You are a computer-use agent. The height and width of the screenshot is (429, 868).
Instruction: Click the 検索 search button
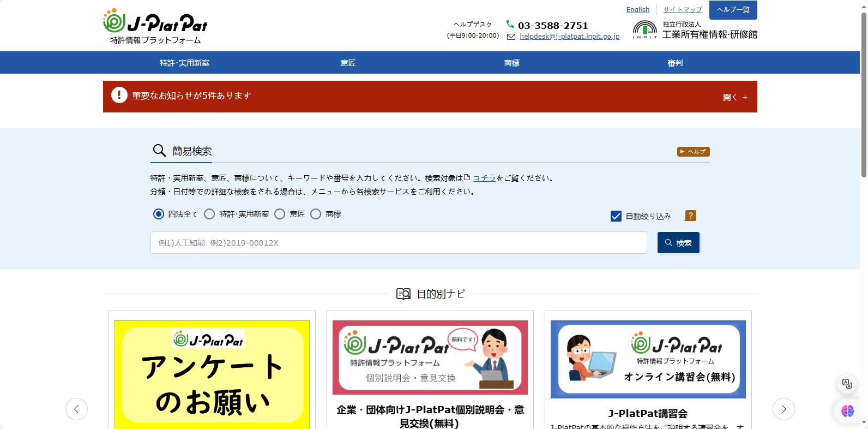coord(678,243)
